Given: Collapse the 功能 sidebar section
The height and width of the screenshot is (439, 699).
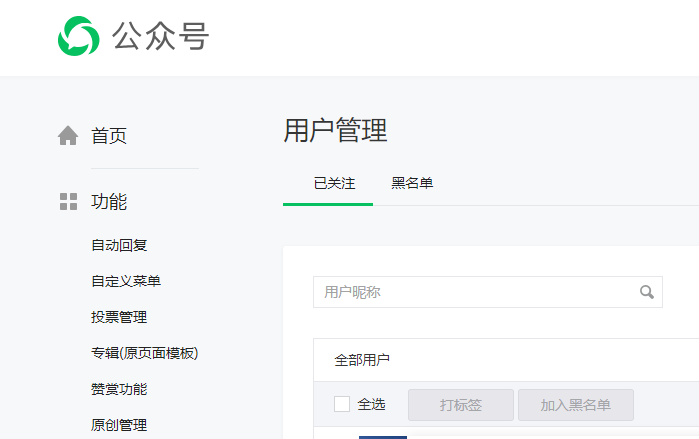Looking at the screenshot, I should (x=109, y=202).
